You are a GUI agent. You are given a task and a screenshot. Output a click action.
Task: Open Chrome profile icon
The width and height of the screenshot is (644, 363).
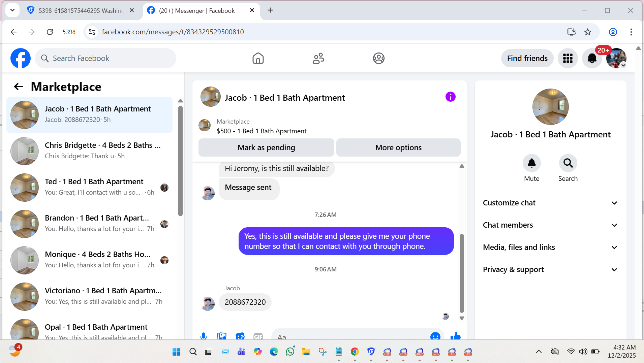pyautogui.click(x=613, y=32)
